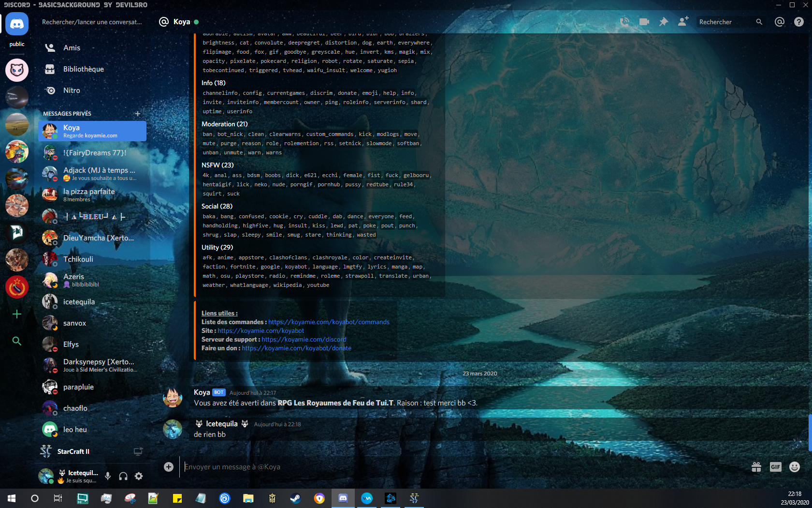The height and width of the screenshot is (508, 812).
Task: Open the Amis tab
Action: [72, 48]
